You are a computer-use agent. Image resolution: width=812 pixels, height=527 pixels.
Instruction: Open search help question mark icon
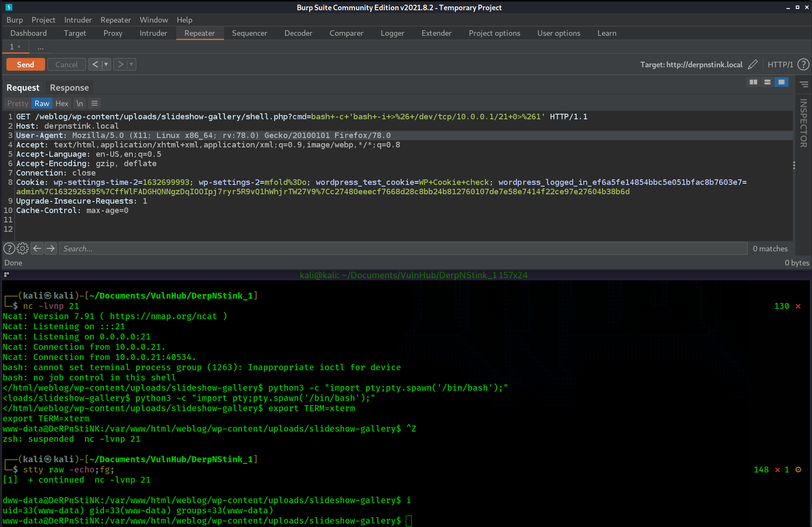(x=9, y=248)
